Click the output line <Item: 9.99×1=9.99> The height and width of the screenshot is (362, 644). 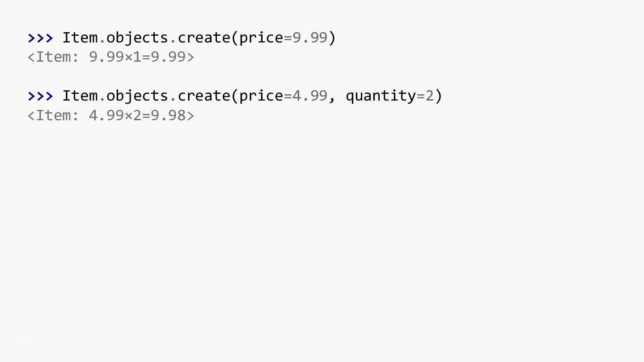click(111, 57)
